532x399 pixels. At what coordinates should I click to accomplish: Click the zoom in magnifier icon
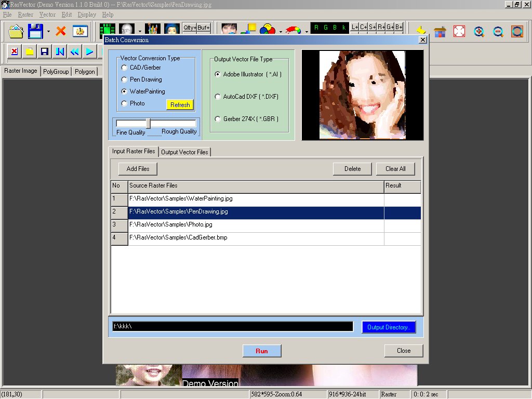point(478,32)
